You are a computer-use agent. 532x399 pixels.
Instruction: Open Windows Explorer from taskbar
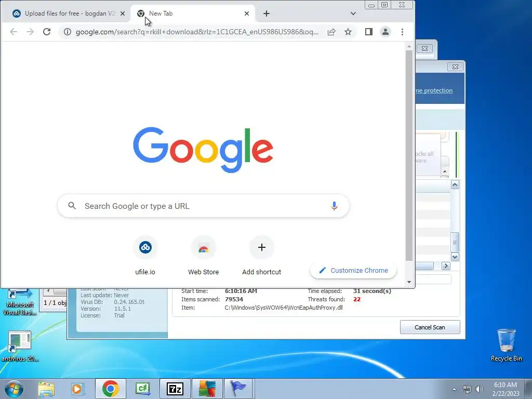click(x=46, y=389)
